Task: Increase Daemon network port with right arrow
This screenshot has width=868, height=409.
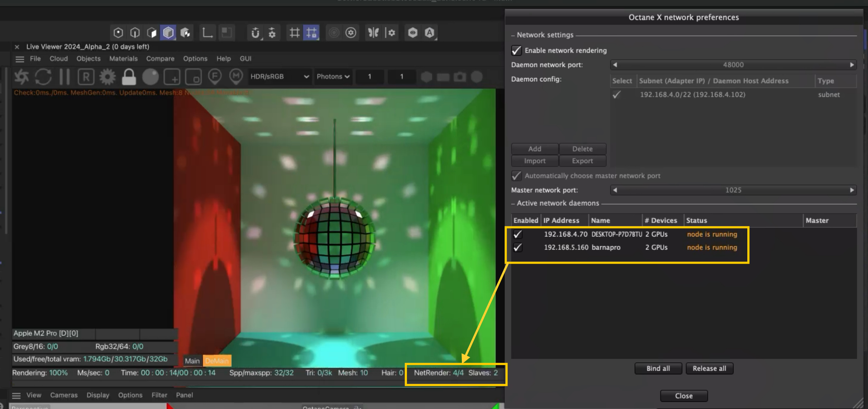Action: click(x=852, y=65)
